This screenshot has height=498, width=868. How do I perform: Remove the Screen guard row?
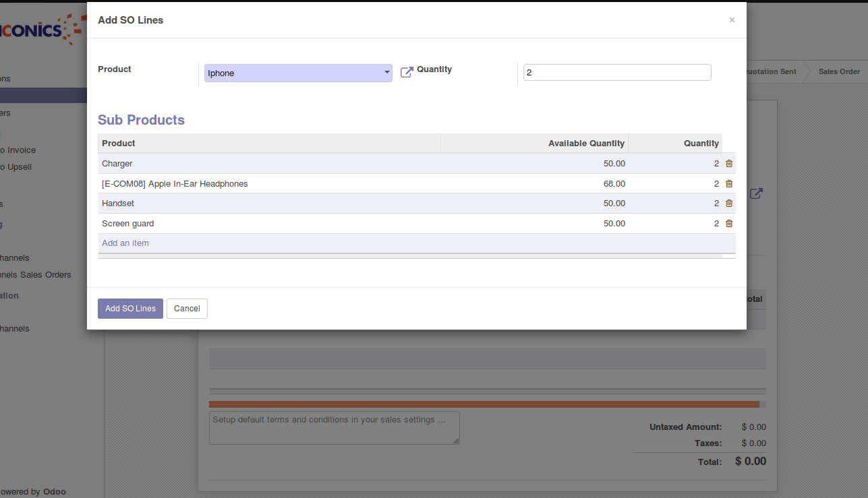coord(729,224)
